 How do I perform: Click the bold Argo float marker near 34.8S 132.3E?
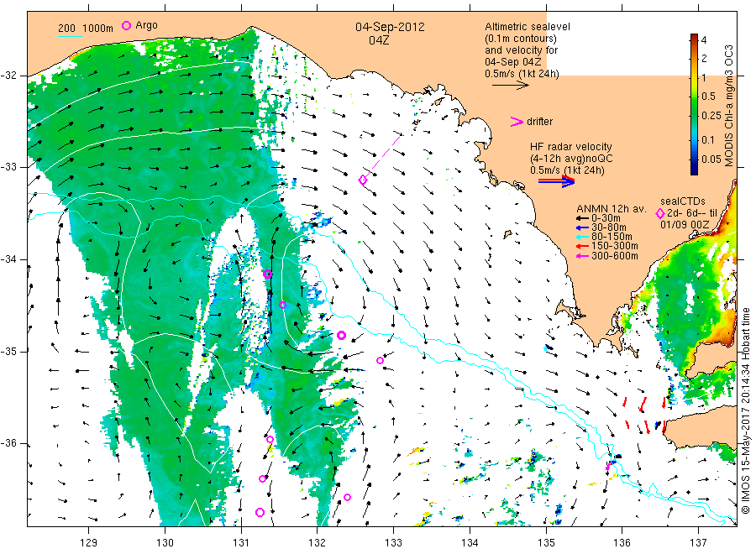341,335
